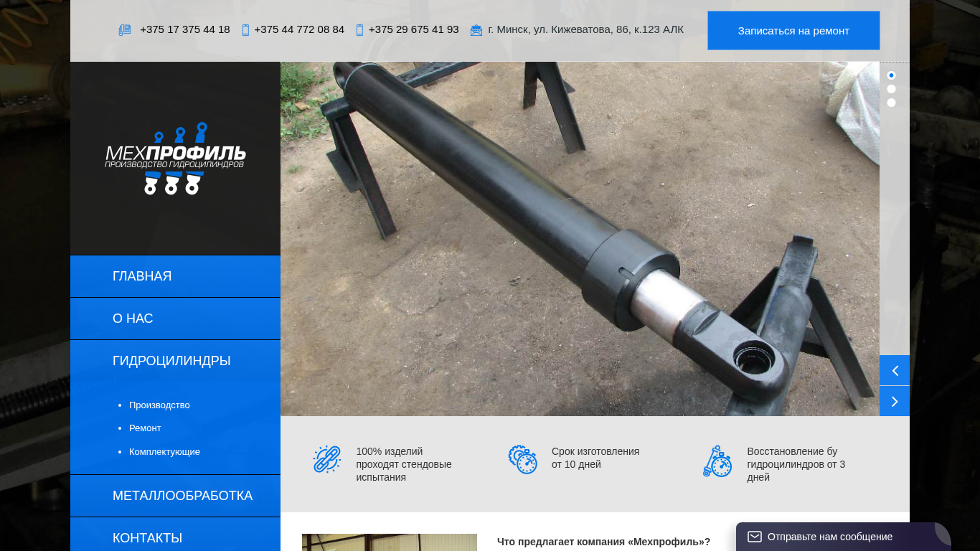Image resolution: width=980 pixels, height=551 pixels.
Task: Click envelope icon in message widget
Action: 754,537
